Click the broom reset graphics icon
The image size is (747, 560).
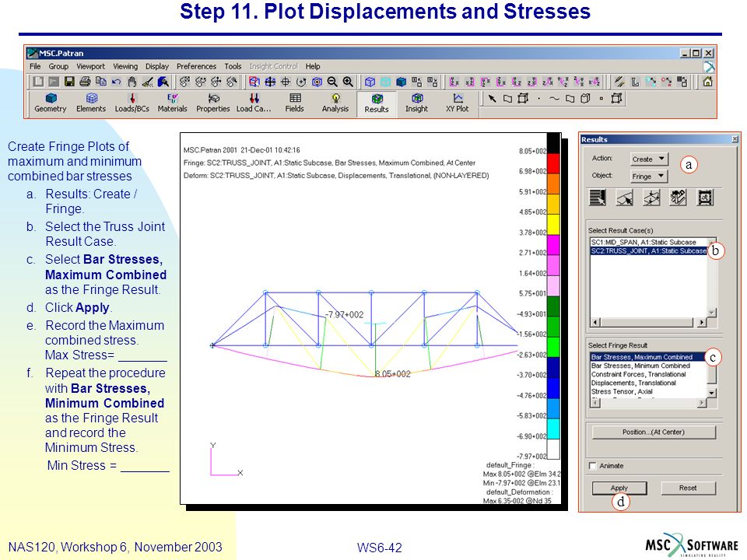(x=148, y=82)
